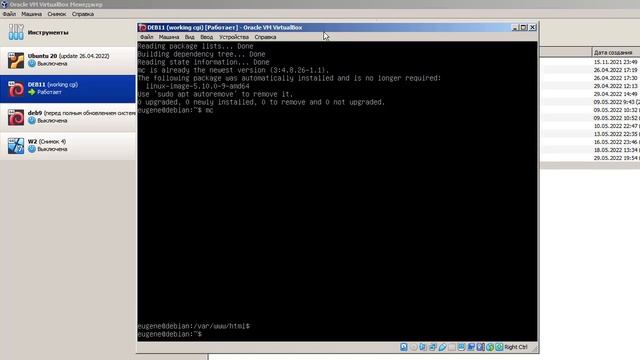This screenshot has height=360, width=640.
Task: Open audio settings icon in VM status bar
Action: [x=423, y=347]
